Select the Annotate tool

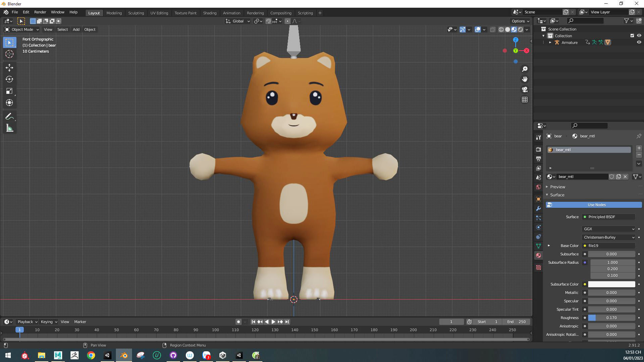(x=9, y=117)
